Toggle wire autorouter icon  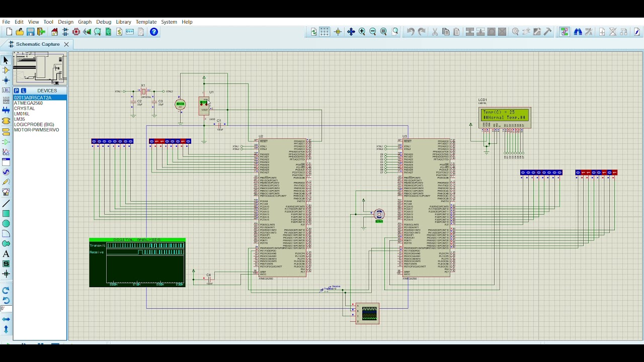[x=565, y=32]
